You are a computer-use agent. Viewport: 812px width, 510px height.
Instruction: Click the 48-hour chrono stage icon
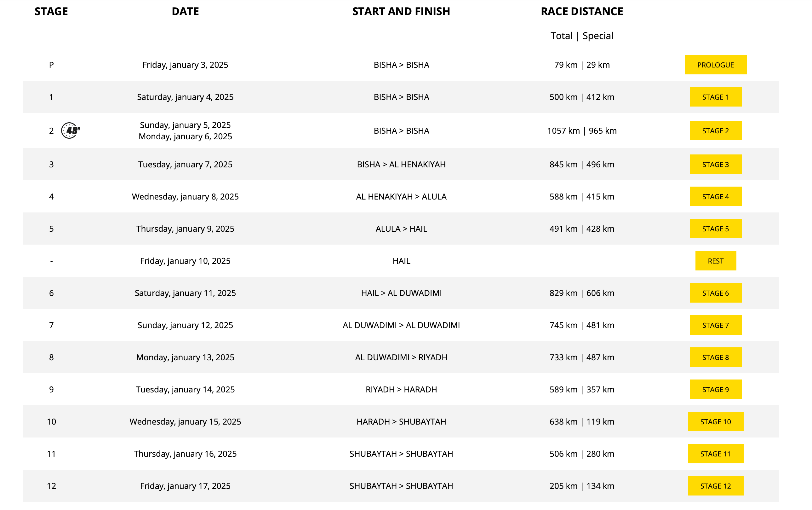tap(71, 130)
